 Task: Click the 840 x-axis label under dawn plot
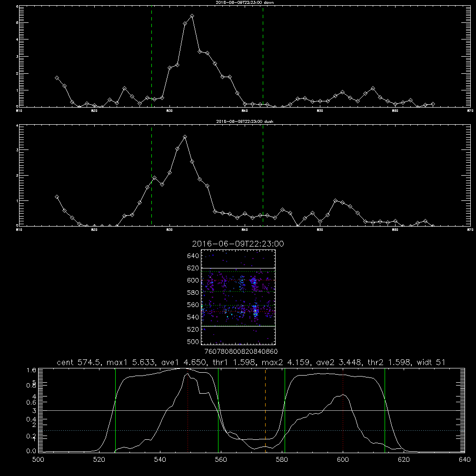245,111
